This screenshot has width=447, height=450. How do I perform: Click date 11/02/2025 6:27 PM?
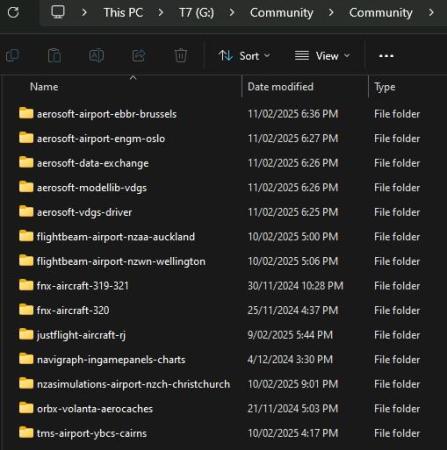coord(293,138)
